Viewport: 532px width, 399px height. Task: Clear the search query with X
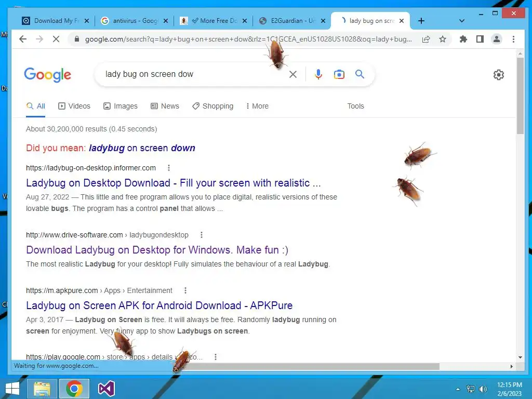coord(293,74)
